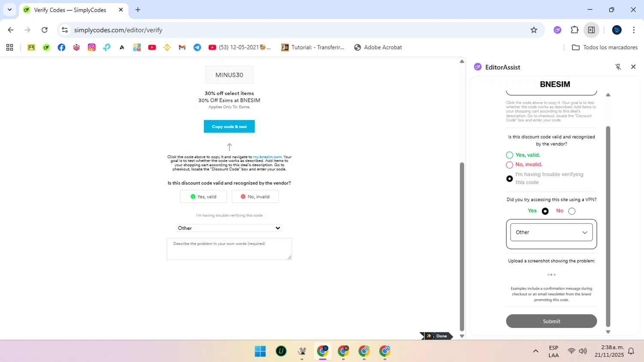Click the 'Describe the problem' text area
This screenshot has width=644, height=362.
(229, 249)
